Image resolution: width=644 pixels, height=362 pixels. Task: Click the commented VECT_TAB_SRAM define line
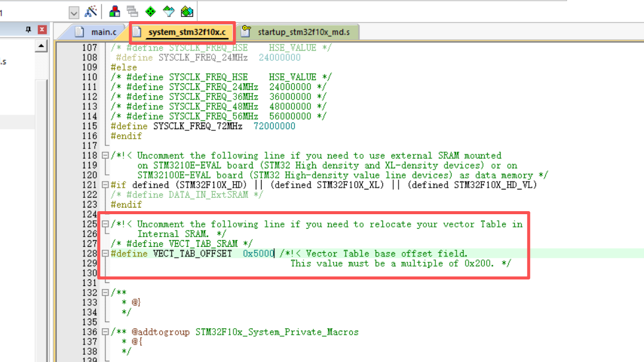pyautogui.click(x=182, y=244)
